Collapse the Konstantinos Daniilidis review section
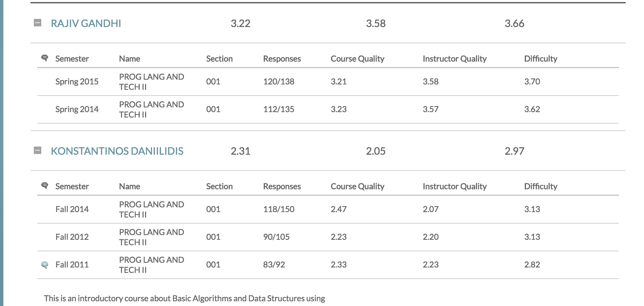 tap(37, 150)
